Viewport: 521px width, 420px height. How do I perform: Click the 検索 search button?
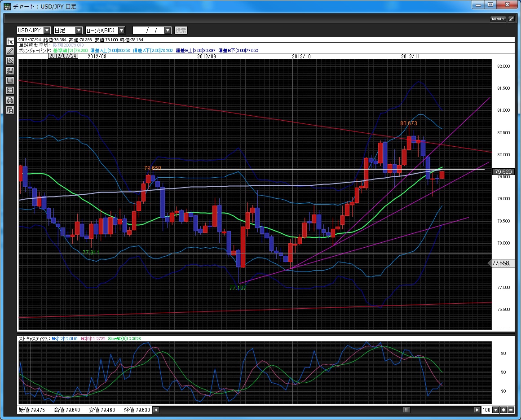[x=181, y=31]
